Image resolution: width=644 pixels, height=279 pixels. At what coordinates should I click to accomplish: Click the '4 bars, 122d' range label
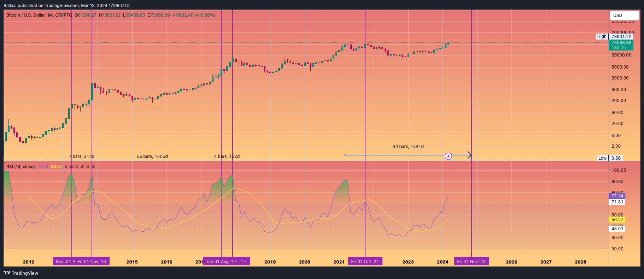click(227, 156)
